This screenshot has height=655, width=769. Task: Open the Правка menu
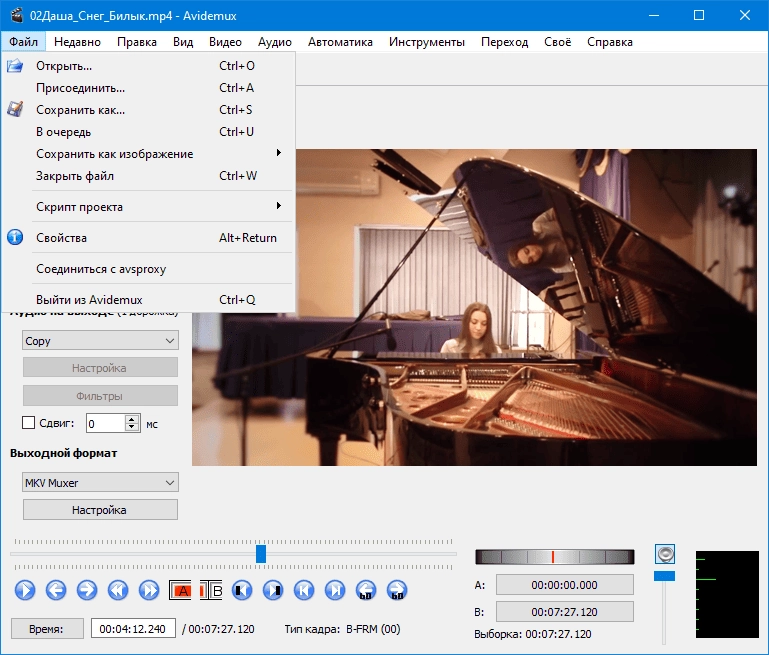[137, 42]
